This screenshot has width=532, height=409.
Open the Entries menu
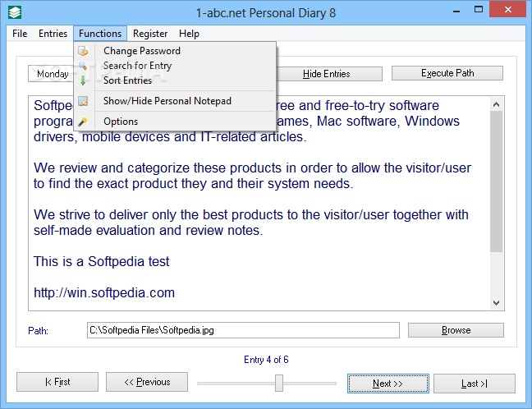(x=53, y=34)
